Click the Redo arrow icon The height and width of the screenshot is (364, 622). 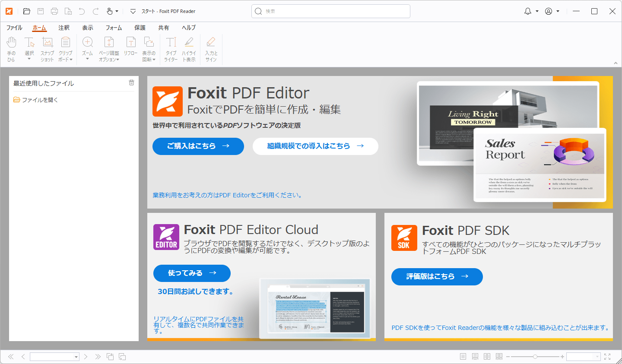(x=96, y=11)
